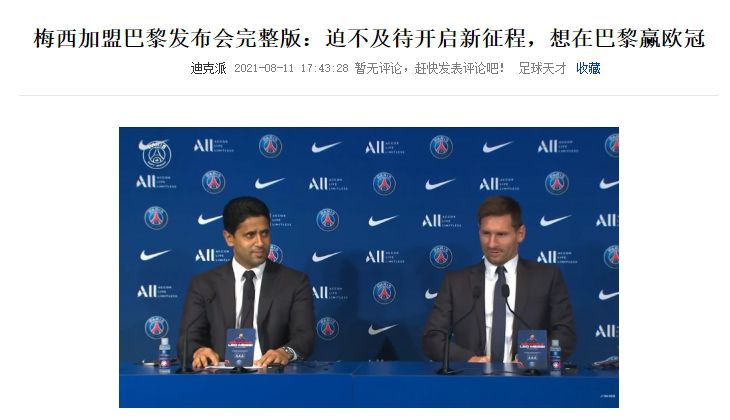Open the 足球天才 tag link
The height and width of the screenshot is (420, 730).
(x=542, y=68)
